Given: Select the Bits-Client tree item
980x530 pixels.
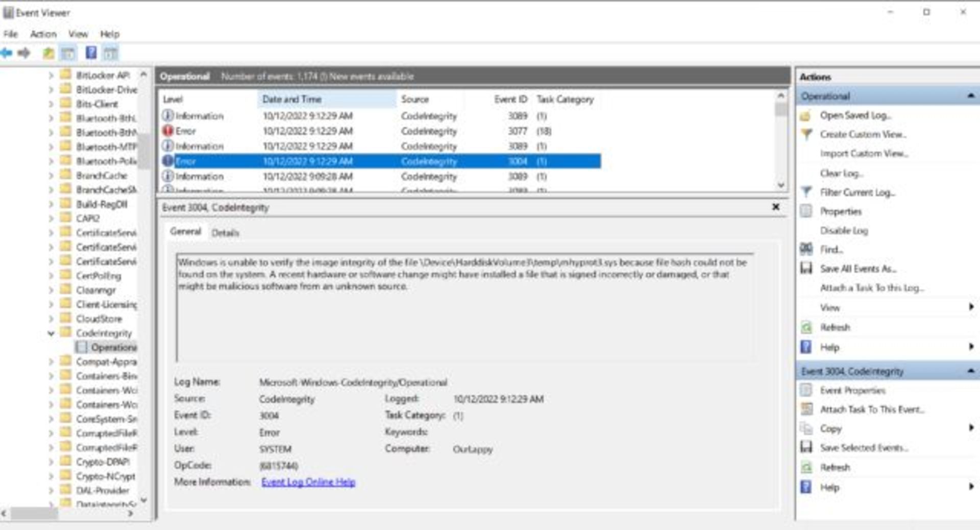Looking at the screenshot, I should 96,104.
